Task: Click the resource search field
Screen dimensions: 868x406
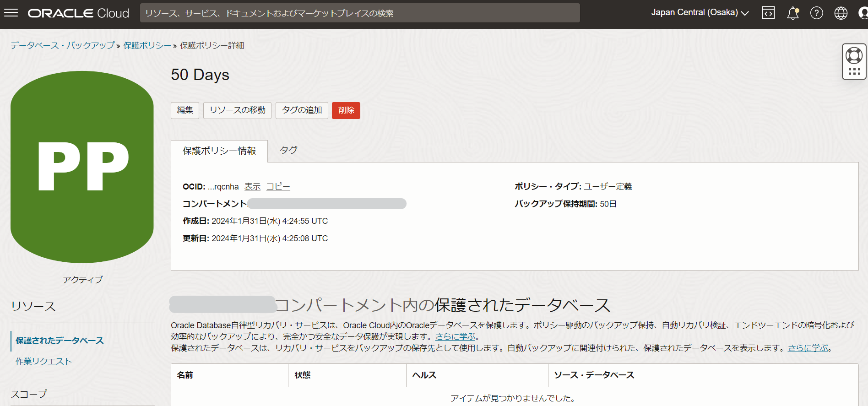Action: pos(359,13)
